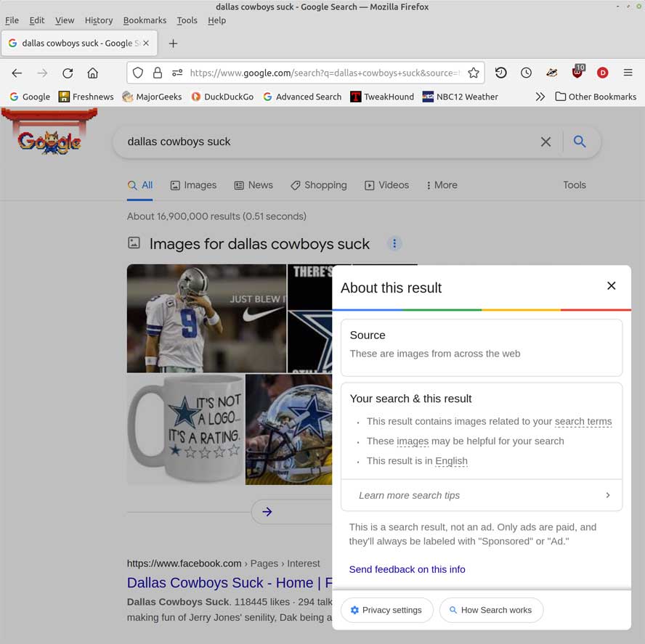
Task: Open Other Bookmarks folder
Action: pyautogui.click(x=595, y=97)
